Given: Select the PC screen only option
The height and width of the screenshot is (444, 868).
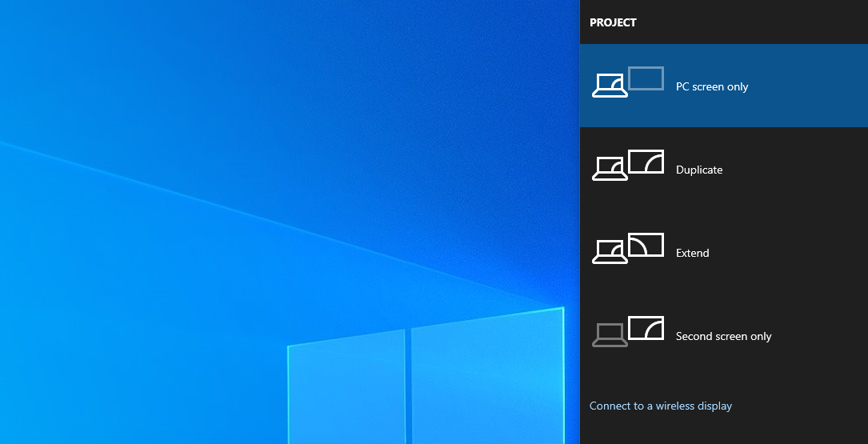Looking at the screenshot, I should 724,86.
